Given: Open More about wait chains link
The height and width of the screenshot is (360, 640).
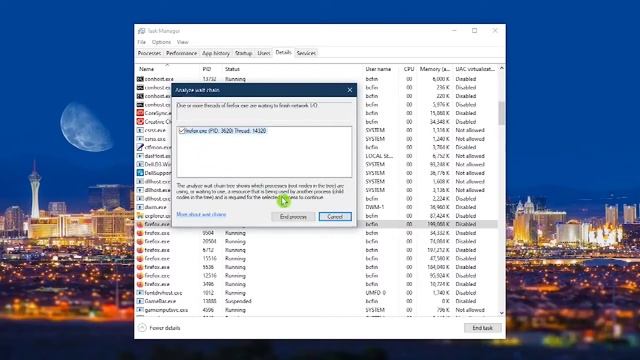Looking at the screenshot, I should point(201,214).
